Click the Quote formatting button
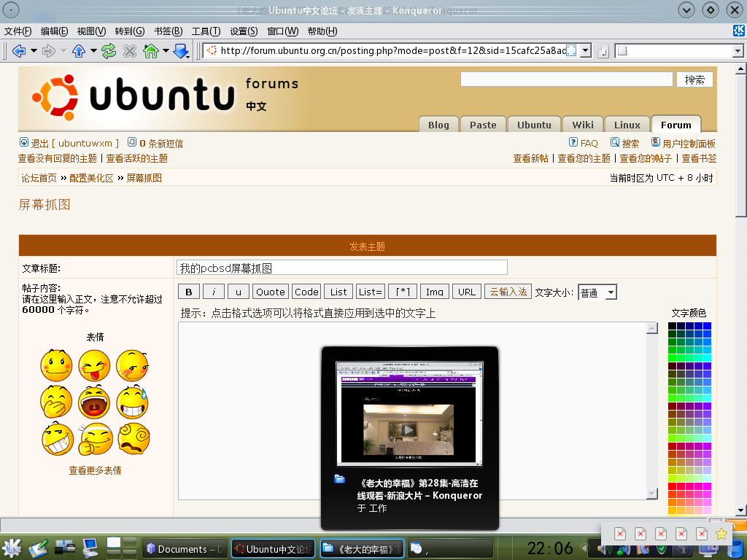Screen dimensions: 747x560 coord(270,292)
